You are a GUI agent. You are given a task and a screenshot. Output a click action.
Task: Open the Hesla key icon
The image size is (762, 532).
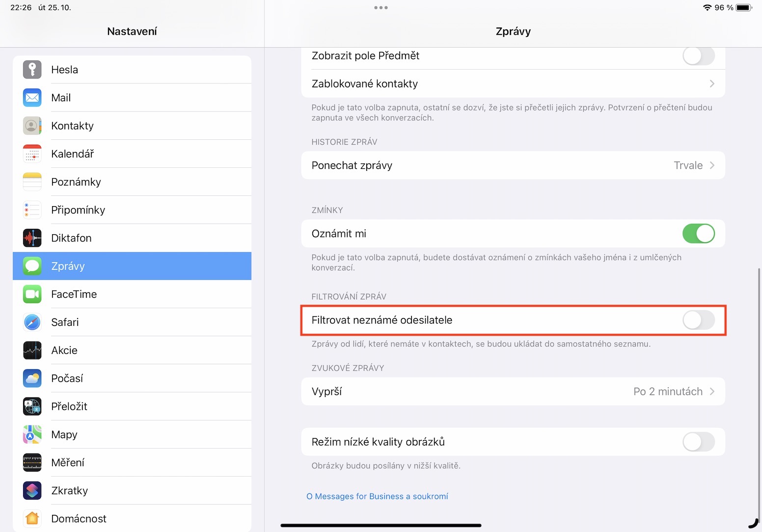point(32,70)
